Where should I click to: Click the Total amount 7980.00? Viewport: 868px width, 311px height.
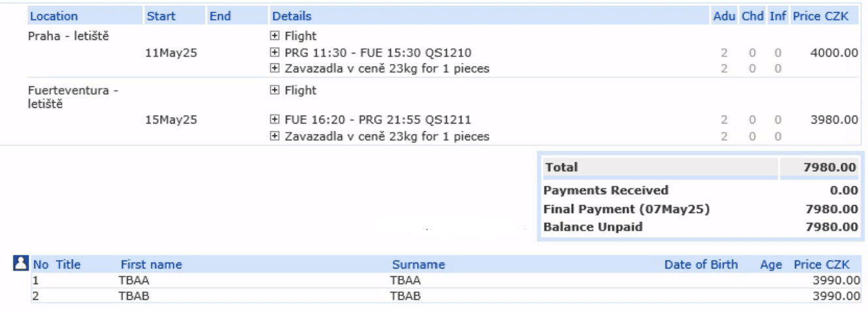[x=829, y=167]
